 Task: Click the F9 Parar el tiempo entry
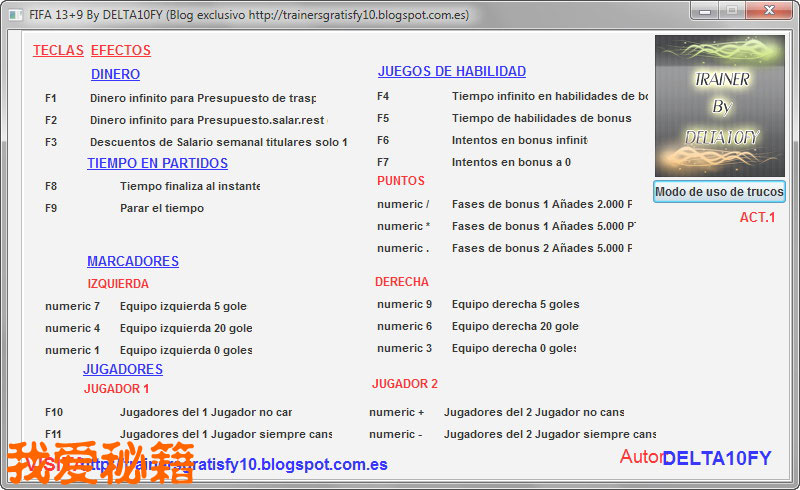click(x=161, y=208)
